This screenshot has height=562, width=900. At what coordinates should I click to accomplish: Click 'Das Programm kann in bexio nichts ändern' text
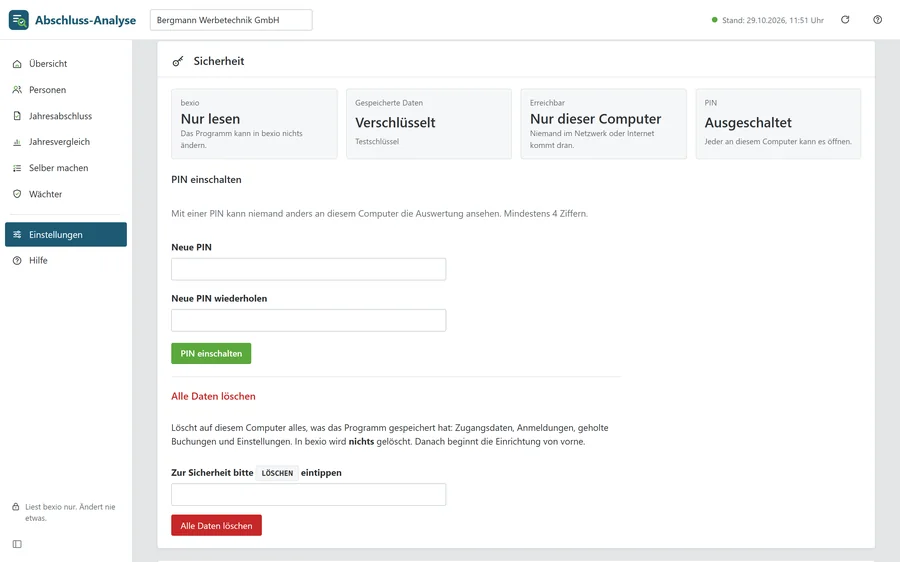[241, 139]
